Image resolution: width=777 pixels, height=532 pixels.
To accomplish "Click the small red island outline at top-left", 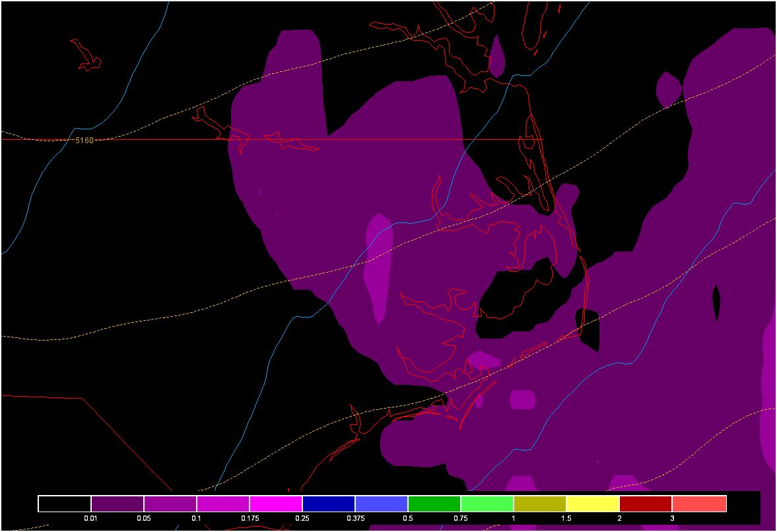I will pyautogui.click(x=86, y=56).
